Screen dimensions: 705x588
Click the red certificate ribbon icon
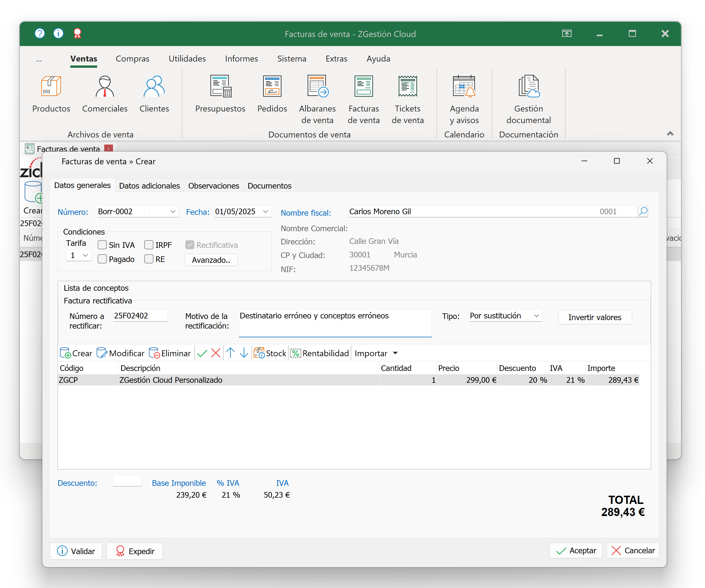[x=77, y=34]
